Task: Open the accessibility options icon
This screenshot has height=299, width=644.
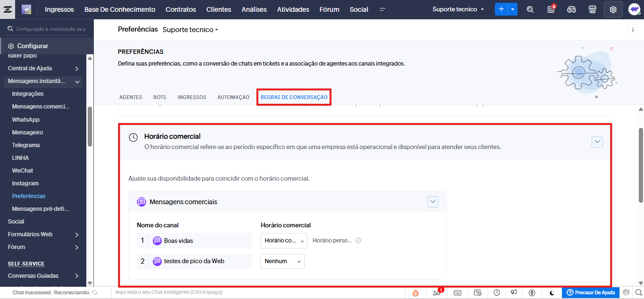Action: [x=532, y=293]
